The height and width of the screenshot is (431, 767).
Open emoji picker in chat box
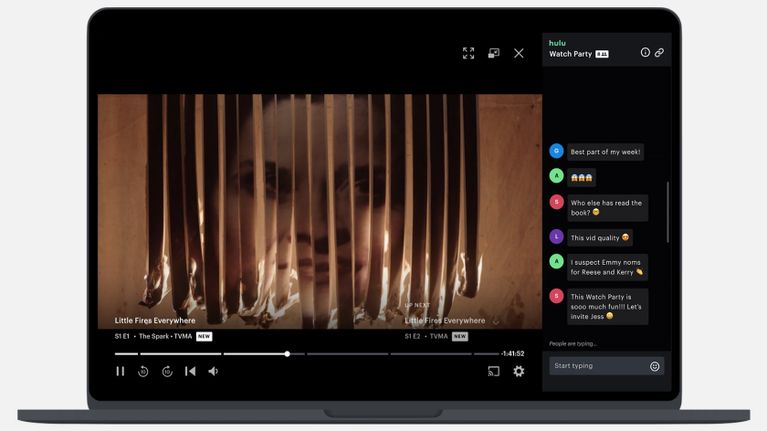click(654, 366)
